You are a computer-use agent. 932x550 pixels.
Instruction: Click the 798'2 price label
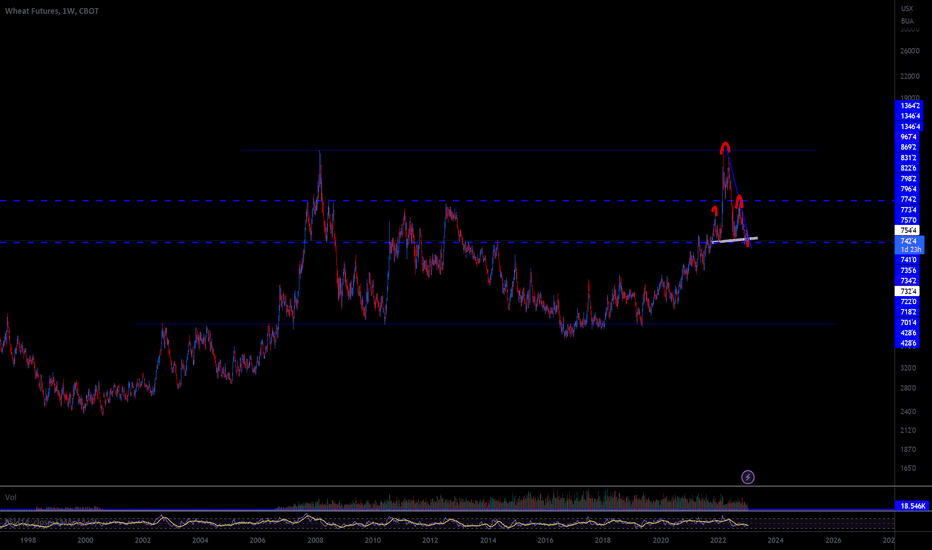908,178
